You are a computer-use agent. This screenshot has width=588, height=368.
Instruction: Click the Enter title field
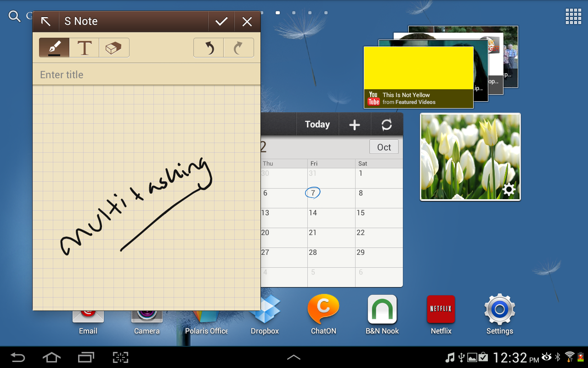point(147,75)
